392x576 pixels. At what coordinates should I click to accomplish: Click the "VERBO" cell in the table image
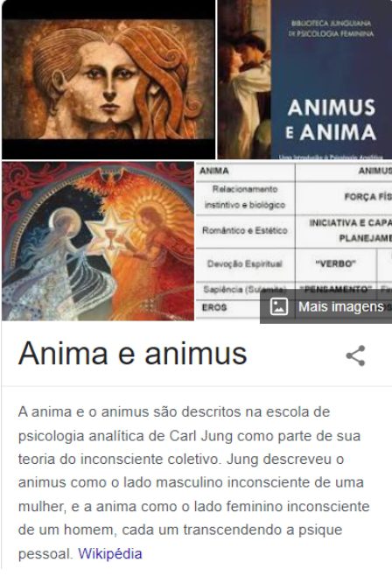pyautogui.click(x=335, y=263)
